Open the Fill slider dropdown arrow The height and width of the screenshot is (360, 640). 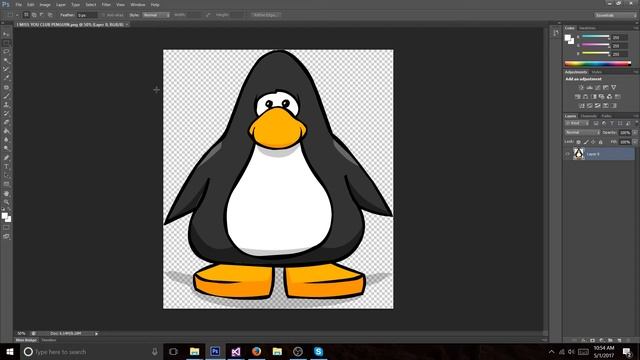tap(635, 142)
